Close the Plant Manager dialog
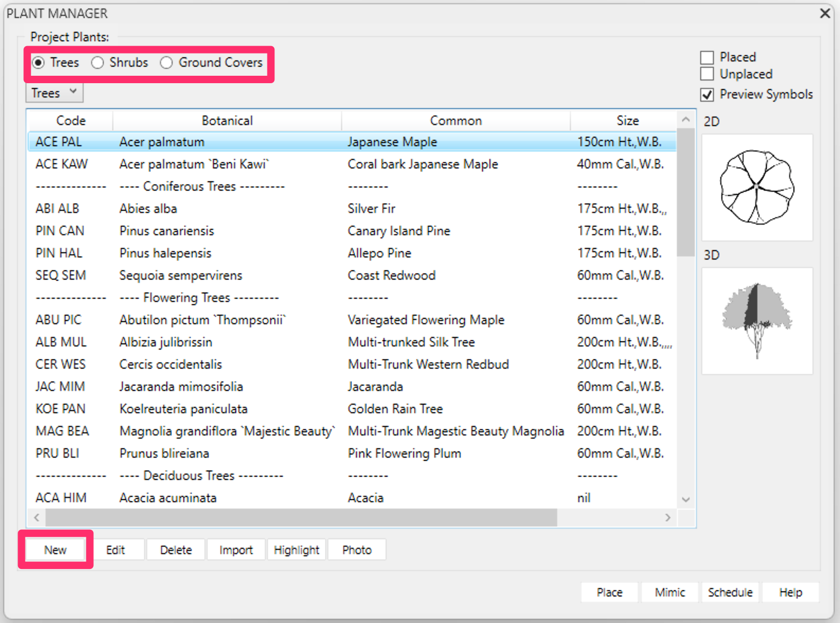This screenshot has width=840, height=623. 825,13
